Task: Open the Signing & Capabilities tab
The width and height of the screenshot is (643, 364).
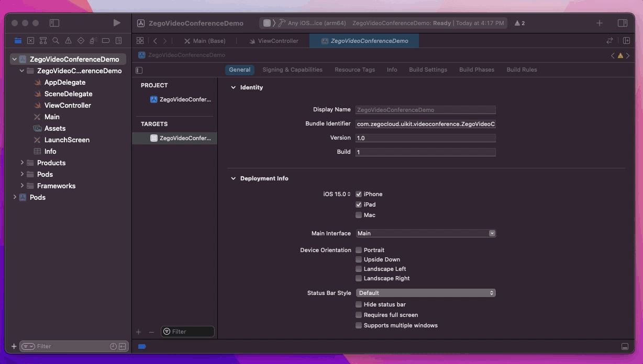Action: 292,70
